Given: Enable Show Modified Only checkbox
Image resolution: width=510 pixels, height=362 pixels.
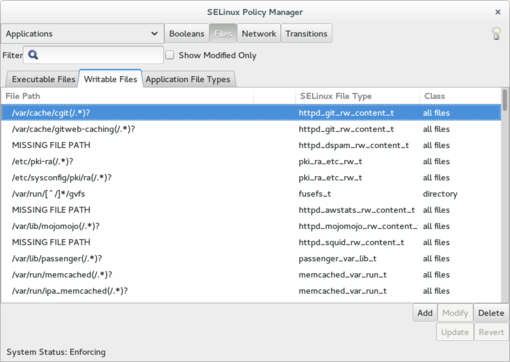Looking at the screenshot, I should coord(170,55).
